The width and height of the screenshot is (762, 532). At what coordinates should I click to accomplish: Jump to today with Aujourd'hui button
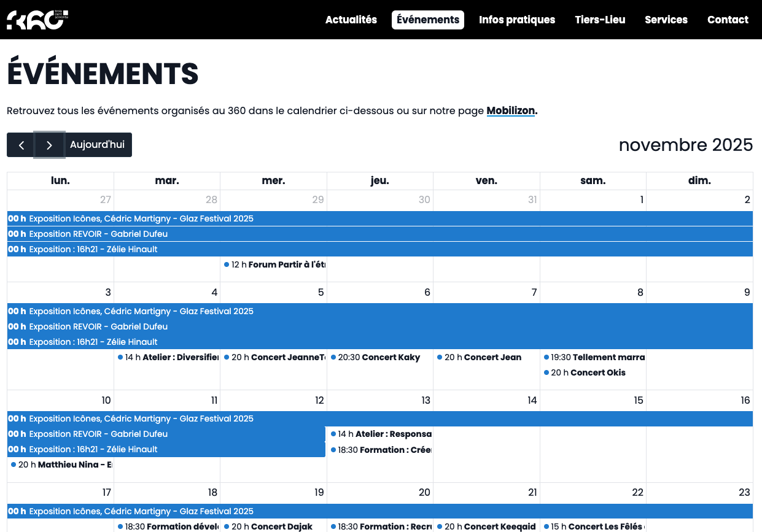click(97, 145)
